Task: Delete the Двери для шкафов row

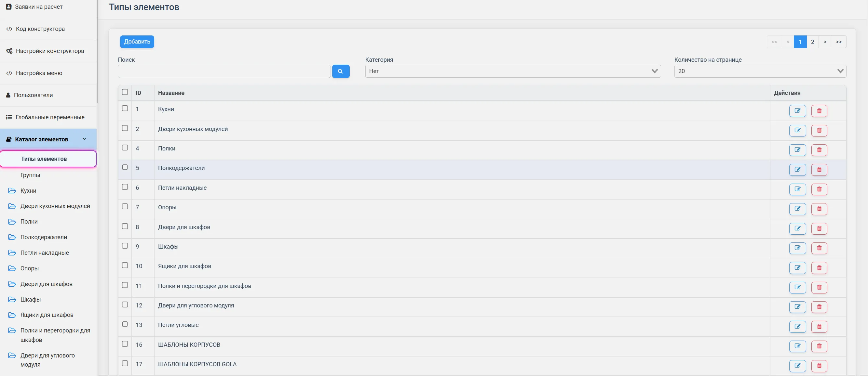Action: pyautogui.click(x=819, y=228)
